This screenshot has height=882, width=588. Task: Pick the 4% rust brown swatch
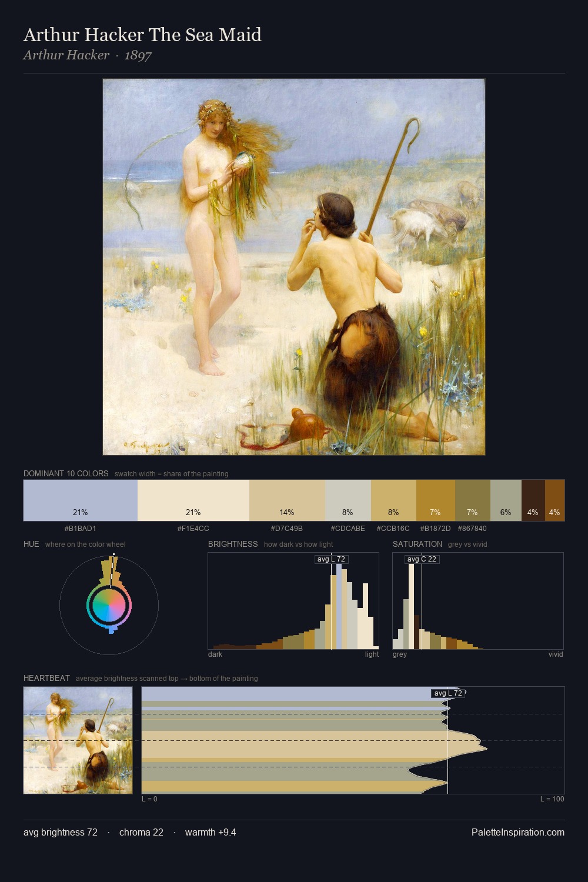click(554, 500)
